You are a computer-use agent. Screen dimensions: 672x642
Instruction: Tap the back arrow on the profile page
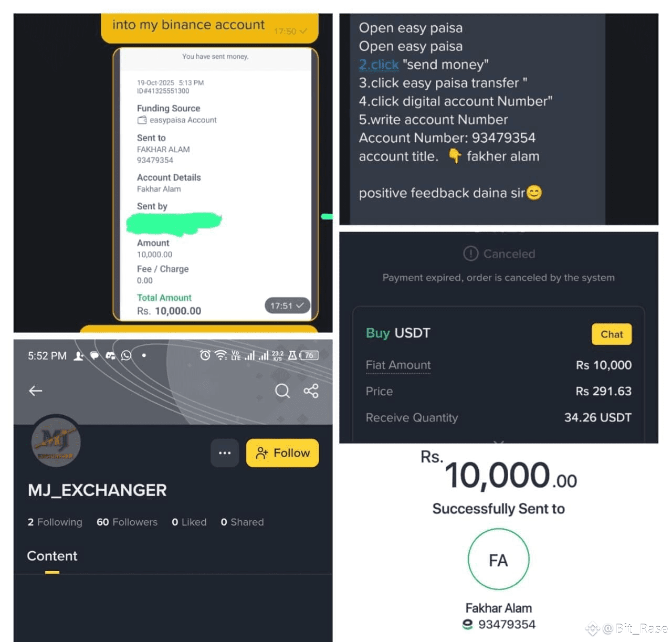[35, 391]
